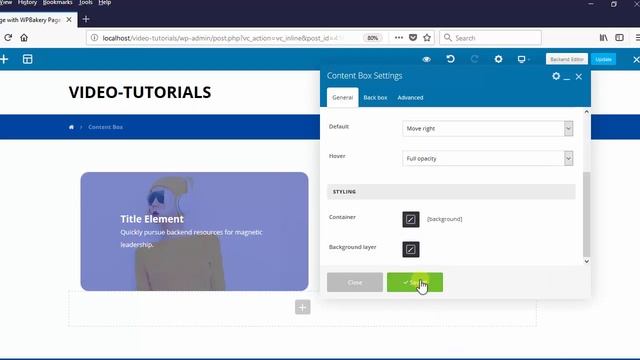Click the browser Search field
This screenshot has height=360, width=640.
click(x=490, y=38)
